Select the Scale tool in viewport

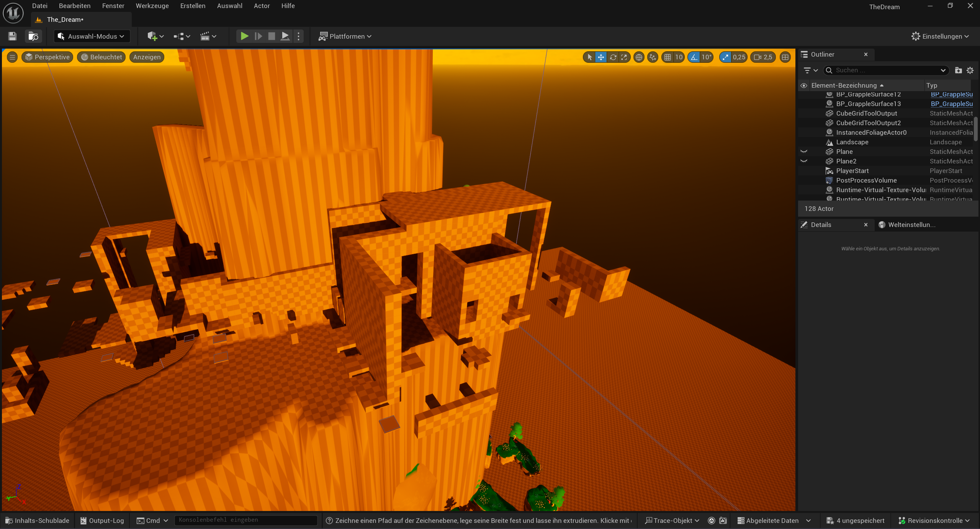624,57
